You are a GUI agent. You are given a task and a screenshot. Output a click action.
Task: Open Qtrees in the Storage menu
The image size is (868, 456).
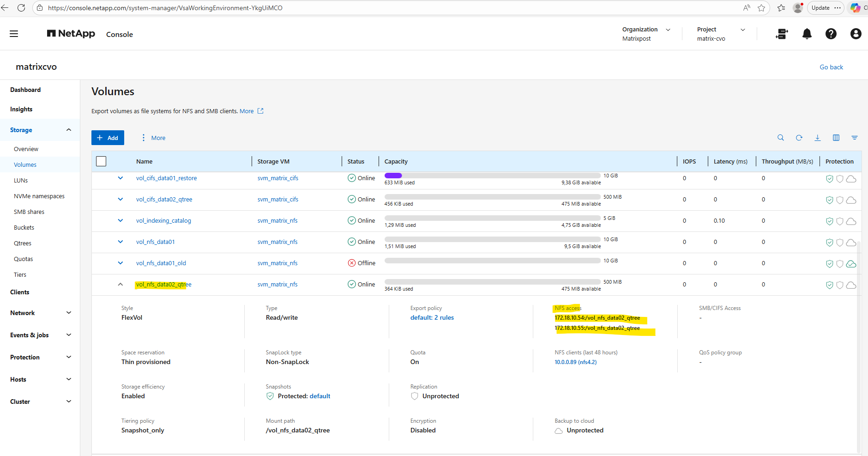click(x=23, y=243)
